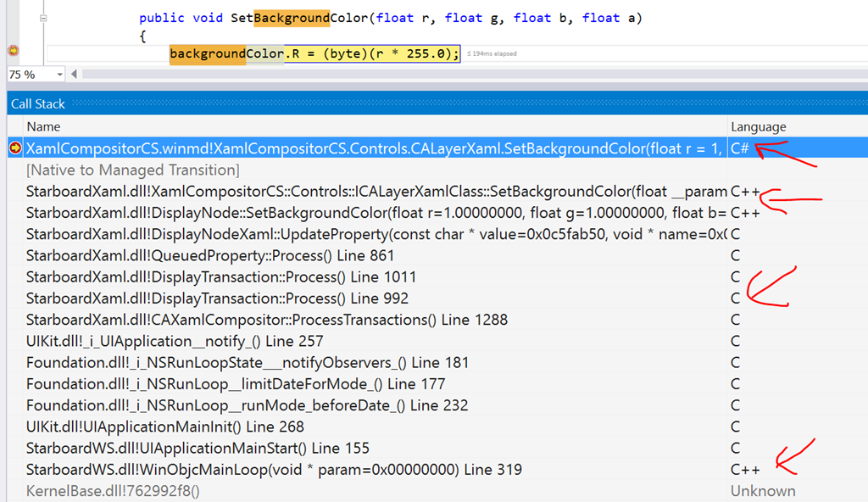Viewport: 868px width, 502px height.
Task: Click the Call Stack panel title
Action: 37,103
